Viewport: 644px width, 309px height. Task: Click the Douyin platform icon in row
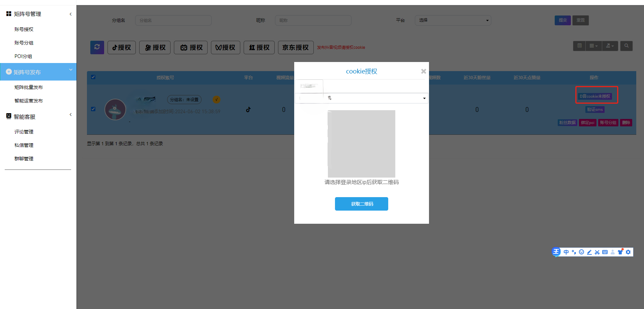[248, 110]
